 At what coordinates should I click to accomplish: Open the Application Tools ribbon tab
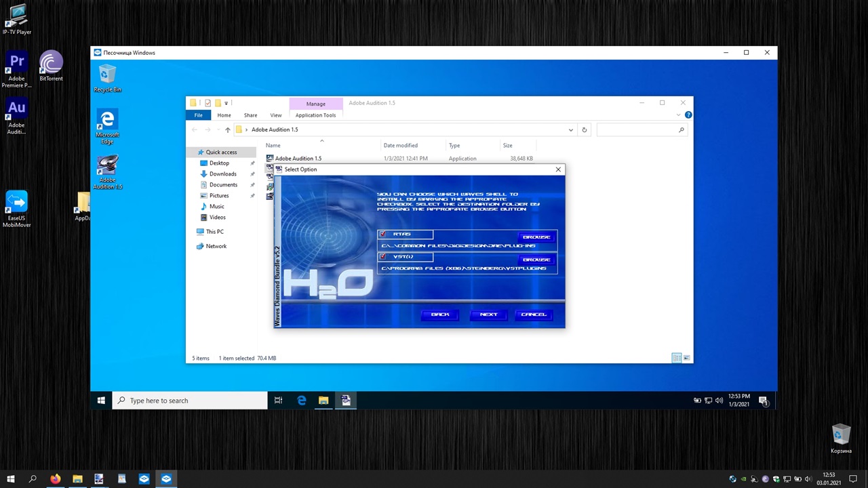click(x=315, y=115)
